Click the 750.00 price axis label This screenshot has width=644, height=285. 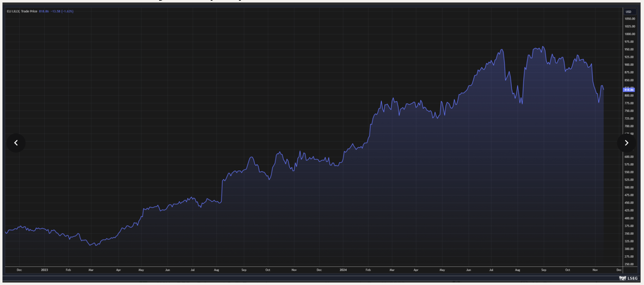(629, 111)
